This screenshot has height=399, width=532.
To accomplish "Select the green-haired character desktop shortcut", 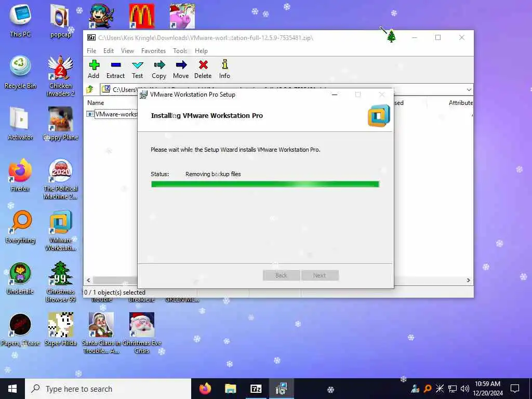I will pyautogui.click(x=101, y=16).
